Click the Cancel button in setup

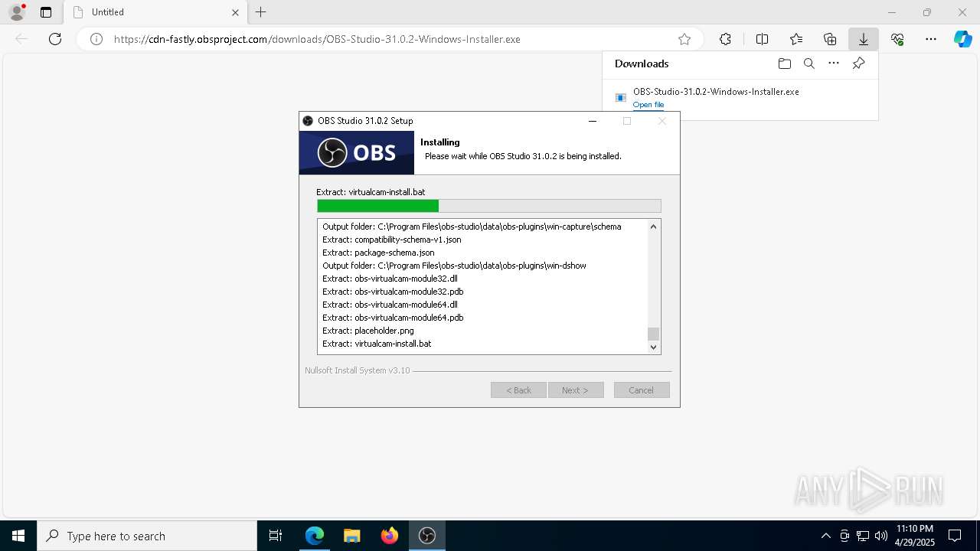click(642, 390)
